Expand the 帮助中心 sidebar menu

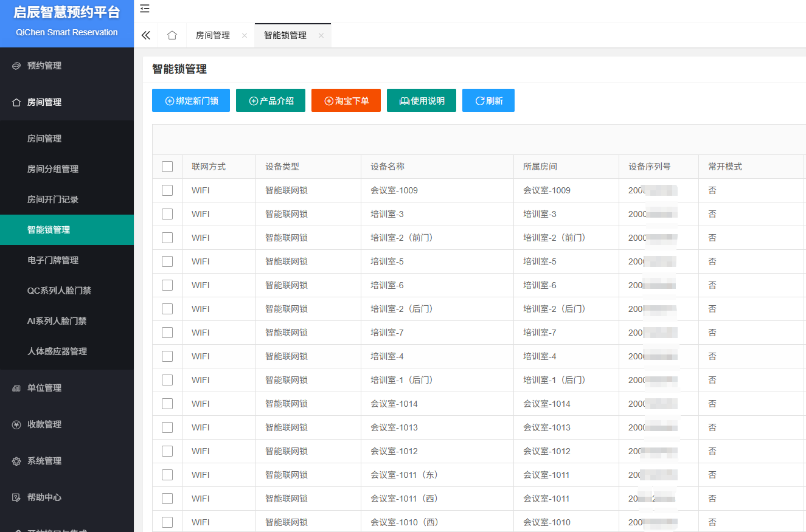(67, 497)
